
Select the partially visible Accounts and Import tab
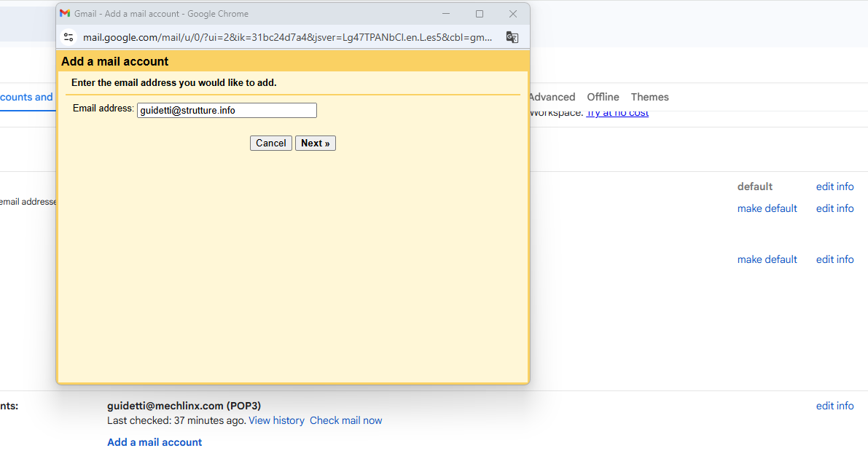[x=26, y=97]
